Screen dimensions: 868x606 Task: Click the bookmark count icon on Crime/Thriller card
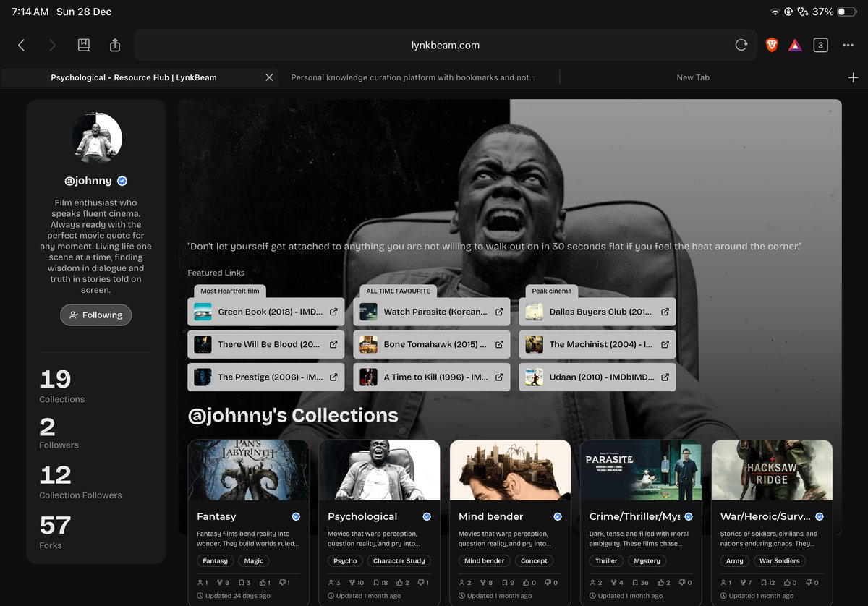click(x=634, y=583)
